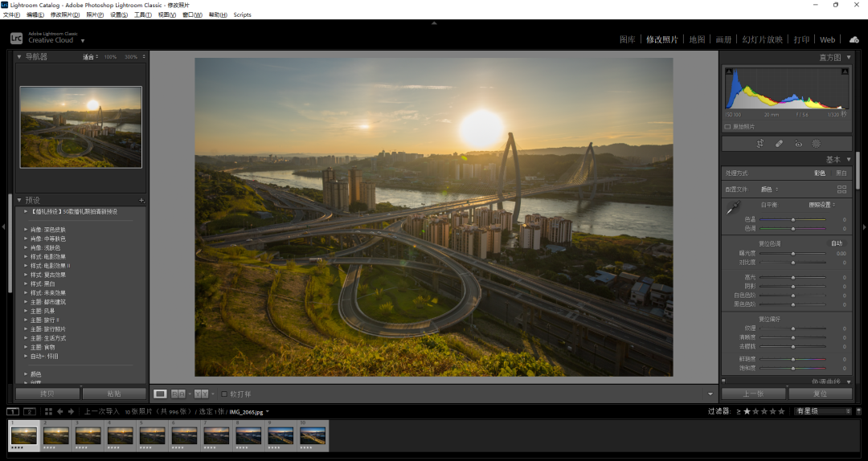The height and width of the screenshot is (461, 868).
Task: Click the Loupe view icon in toolbar
Action: pos(160,394)
